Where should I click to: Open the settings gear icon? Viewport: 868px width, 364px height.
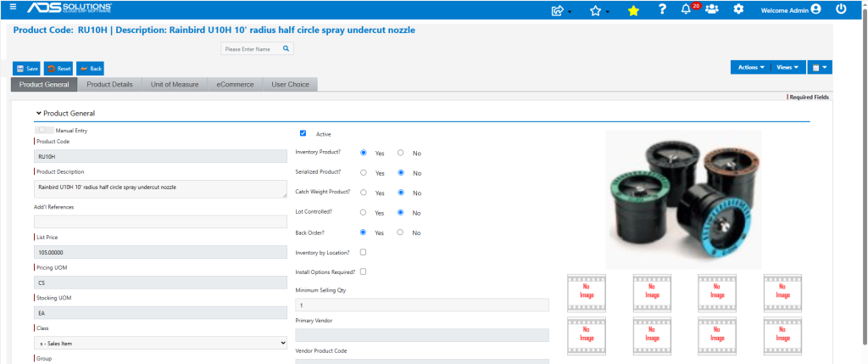(x=738, y=9)
